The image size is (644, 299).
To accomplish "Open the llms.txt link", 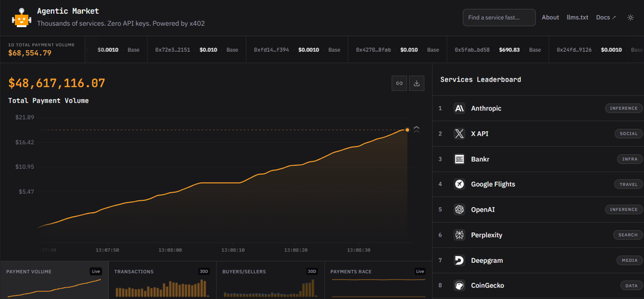I will [x=578, y=17].
